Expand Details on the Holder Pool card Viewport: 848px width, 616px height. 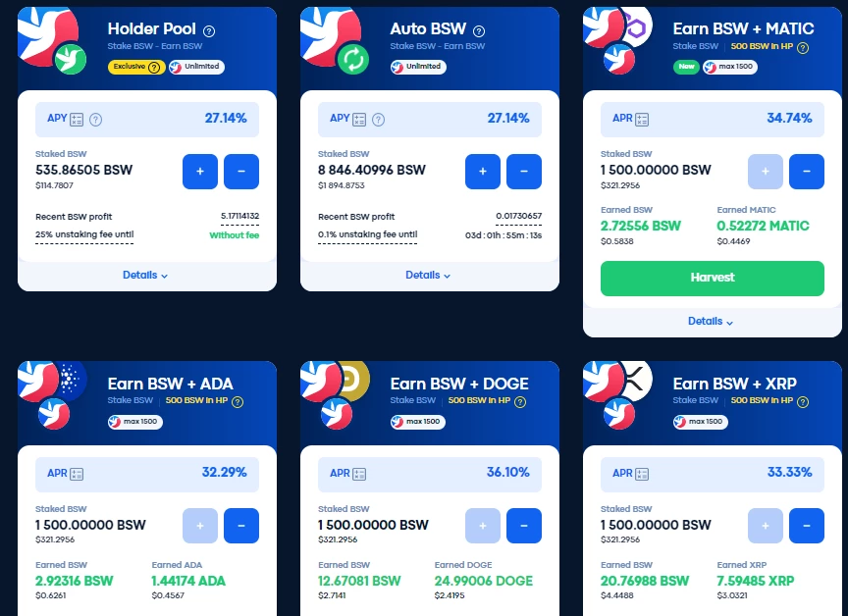(145, 275)
